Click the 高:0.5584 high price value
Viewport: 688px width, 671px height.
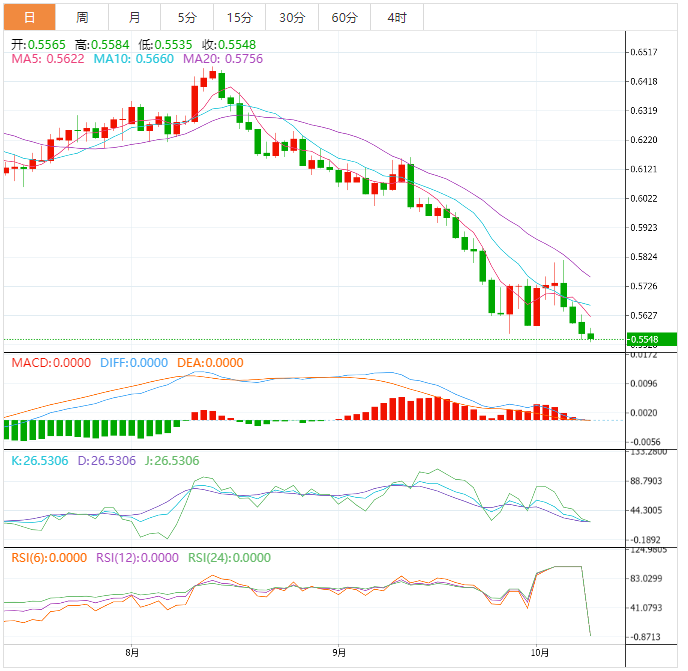coord(102,45)
